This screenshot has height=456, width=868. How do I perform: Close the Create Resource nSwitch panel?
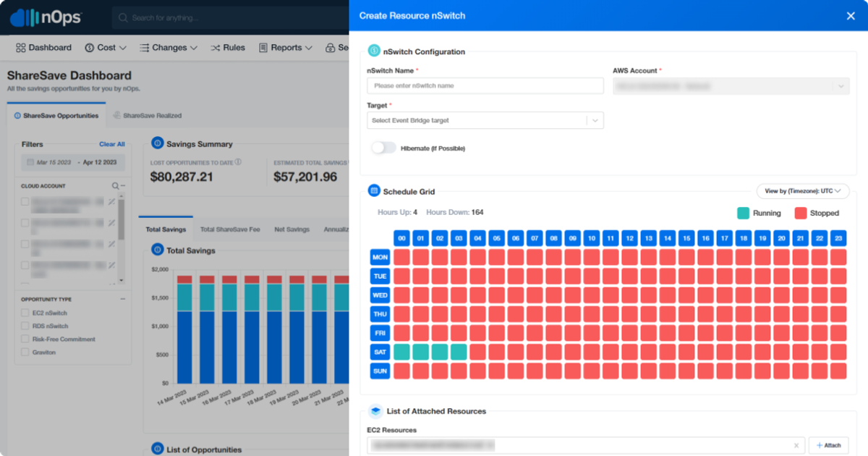coord(851,15)
